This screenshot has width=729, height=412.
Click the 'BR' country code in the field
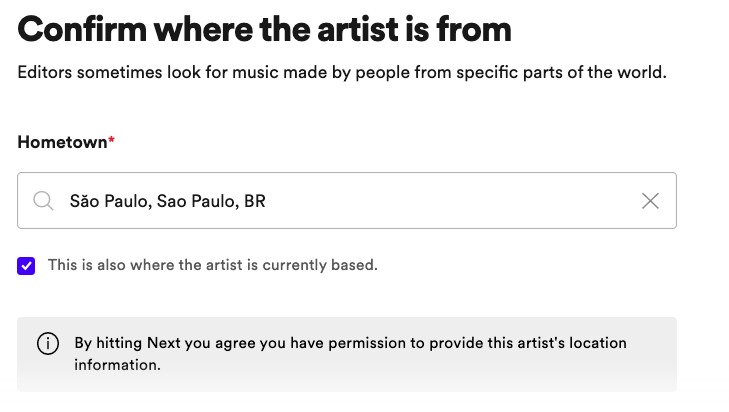(x=255, y=201)
